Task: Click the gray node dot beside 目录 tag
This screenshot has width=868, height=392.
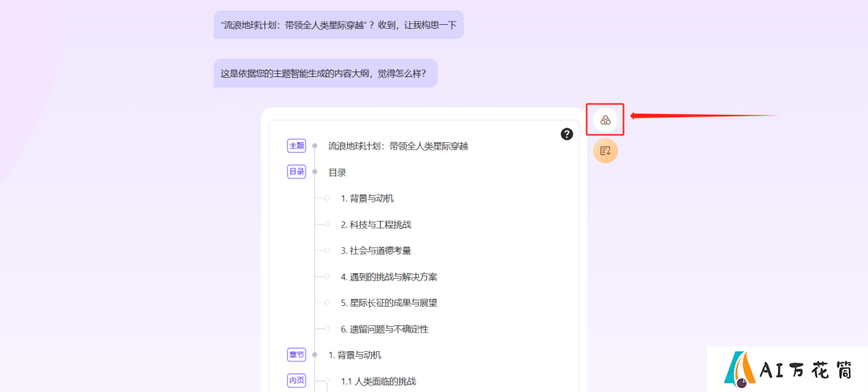Action: point(314,172)
